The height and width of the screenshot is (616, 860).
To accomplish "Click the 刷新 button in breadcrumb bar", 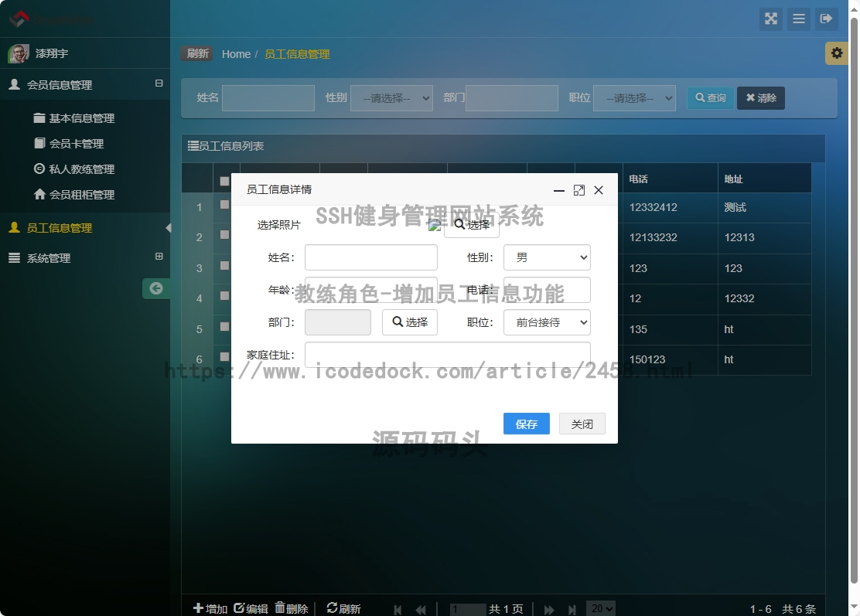I will pos(197,53).
